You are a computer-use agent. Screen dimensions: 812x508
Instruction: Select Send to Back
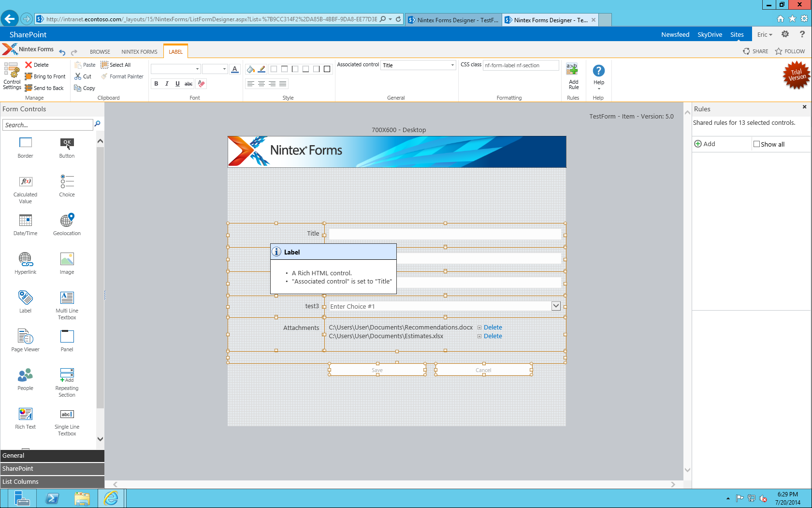point(44,88)
